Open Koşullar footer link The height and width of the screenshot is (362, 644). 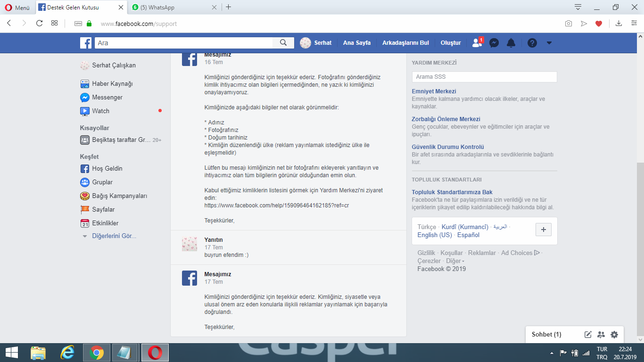pos(452,253)
